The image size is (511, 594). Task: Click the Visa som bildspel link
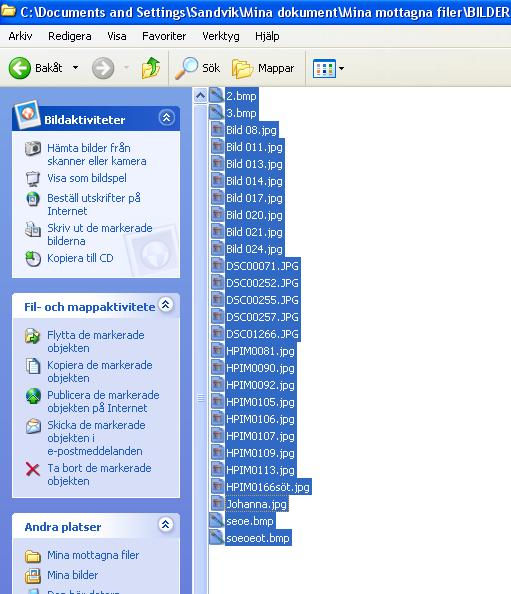click(x=87, y=178)
